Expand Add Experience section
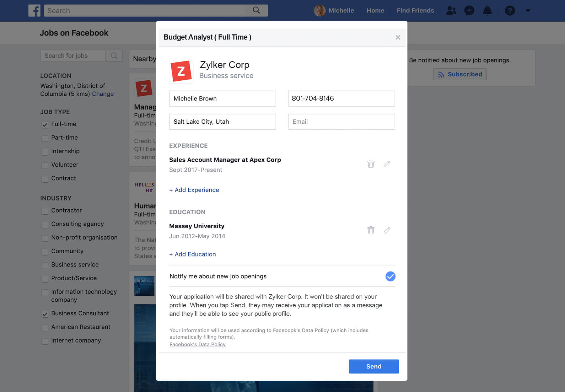The width and height of the screenshot is (565, 392). coord(194,190)
